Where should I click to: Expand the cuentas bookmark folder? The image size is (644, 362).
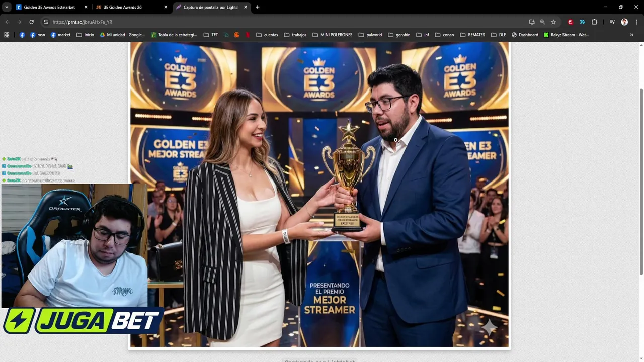[x=267, y=35]
